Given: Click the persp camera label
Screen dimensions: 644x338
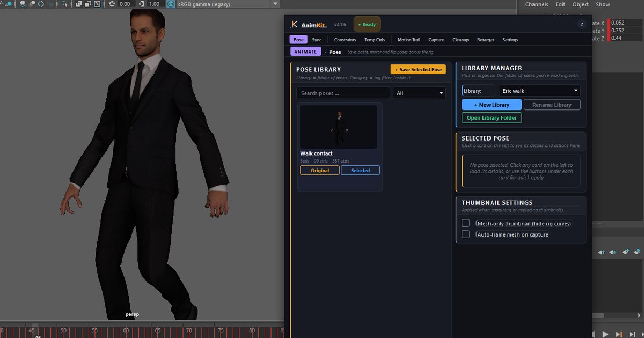Looking at the screenshot, I should 132,314.
